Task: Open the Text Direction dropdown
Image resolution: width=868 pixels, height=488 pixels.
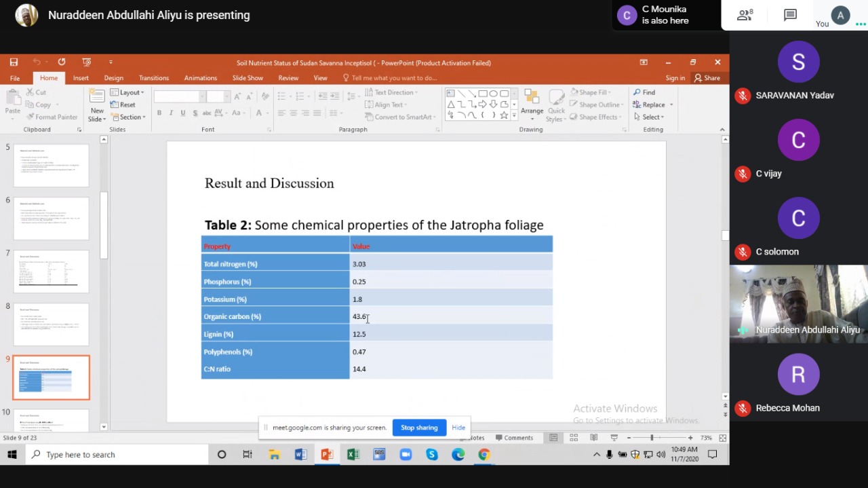Action: click(x=391, y=92)
